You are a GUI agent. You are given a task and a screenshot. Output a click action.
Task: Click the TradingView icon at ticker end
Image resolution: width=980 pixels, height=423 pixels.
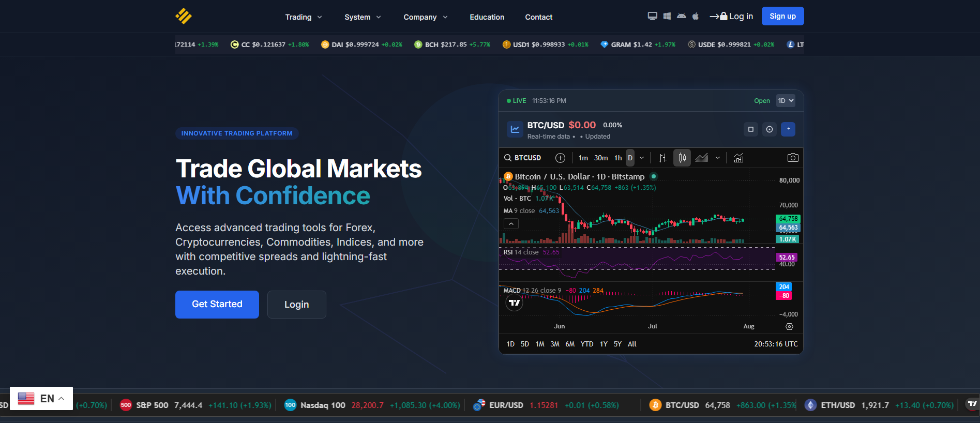pyautogui.click(x=972, y=404)
